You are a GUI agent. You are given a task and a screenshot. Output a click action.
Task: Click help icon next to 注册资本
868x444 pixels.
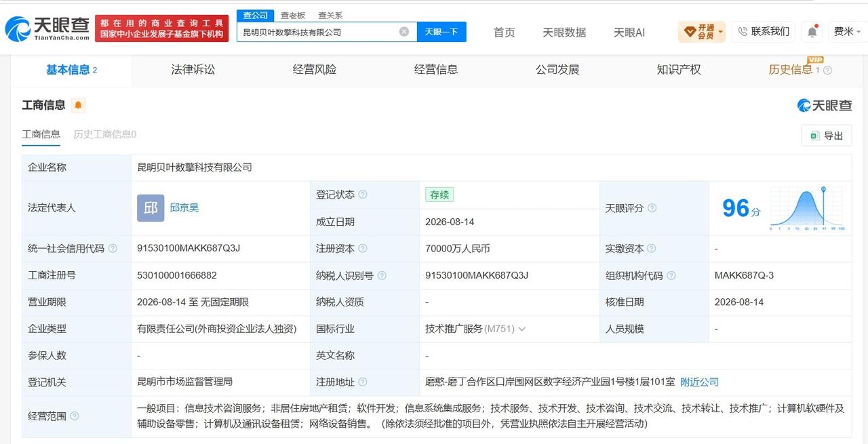(363, 249)
